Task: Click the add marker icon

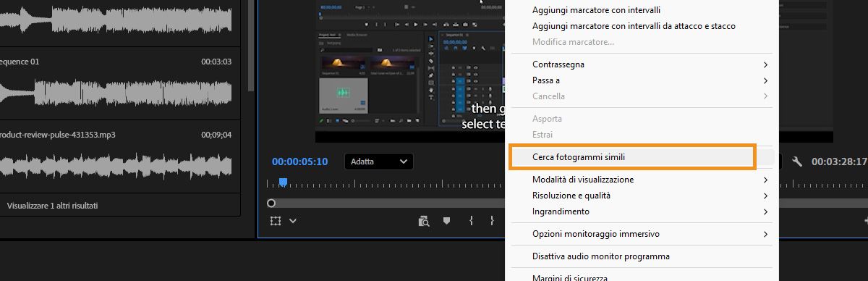Action: click(x=446, y=220)
